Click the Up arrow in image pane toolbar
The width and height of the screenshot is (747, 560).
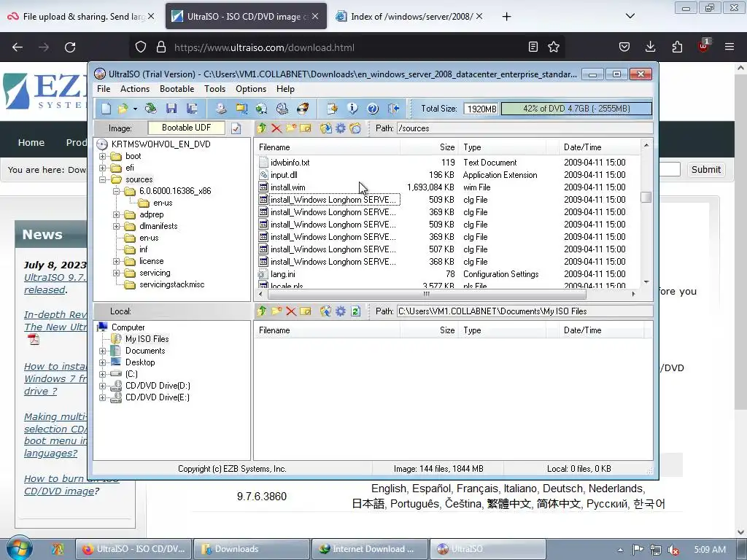click(x=262, y=128)
